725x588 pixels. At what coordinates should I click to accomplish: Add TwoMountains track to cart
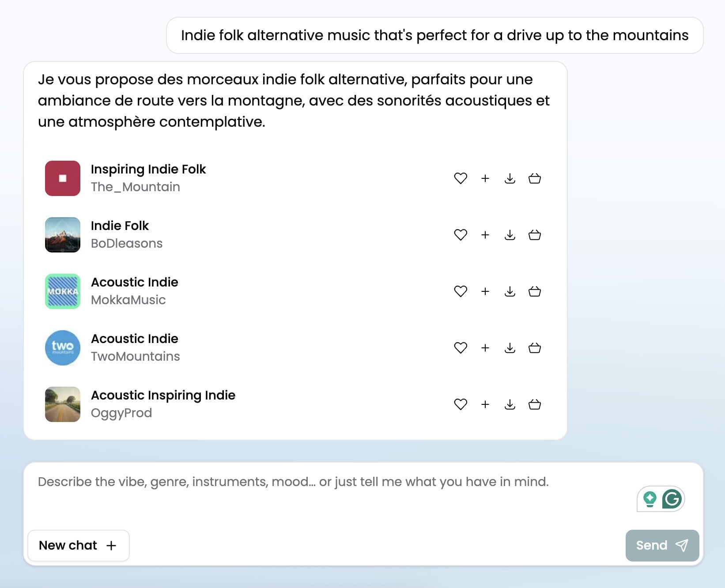click(535, 348)
